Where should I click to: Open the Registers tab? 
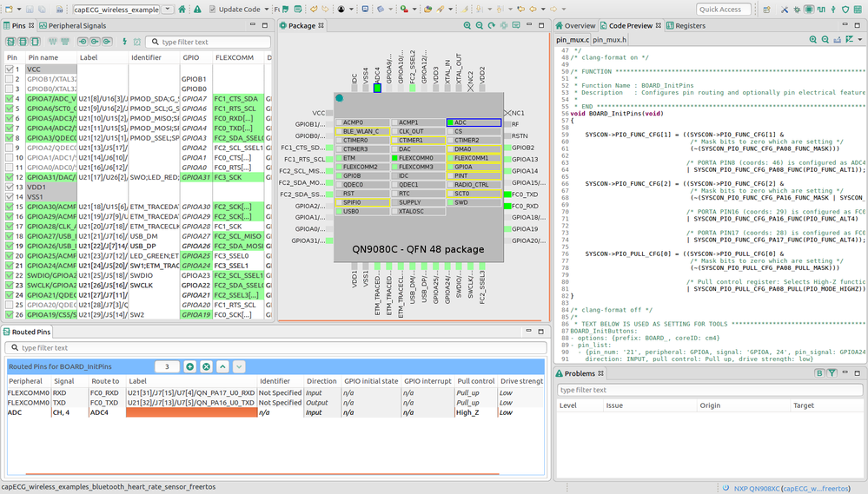click(x=690, y=26)
